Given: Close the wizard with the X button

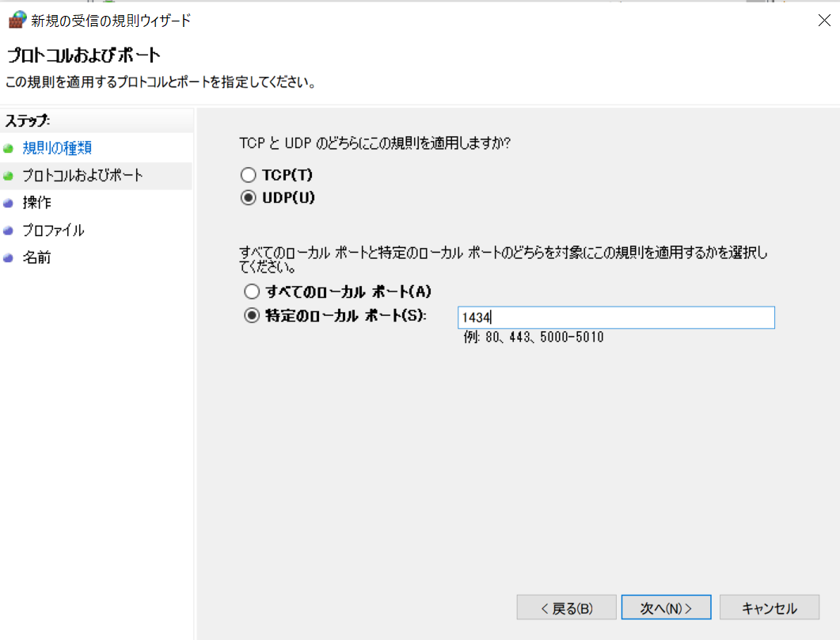Looking at the screenshot, I should 824,21.
